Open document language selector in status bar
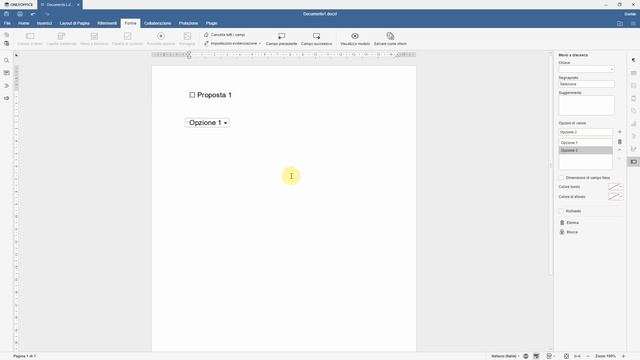 505,356
